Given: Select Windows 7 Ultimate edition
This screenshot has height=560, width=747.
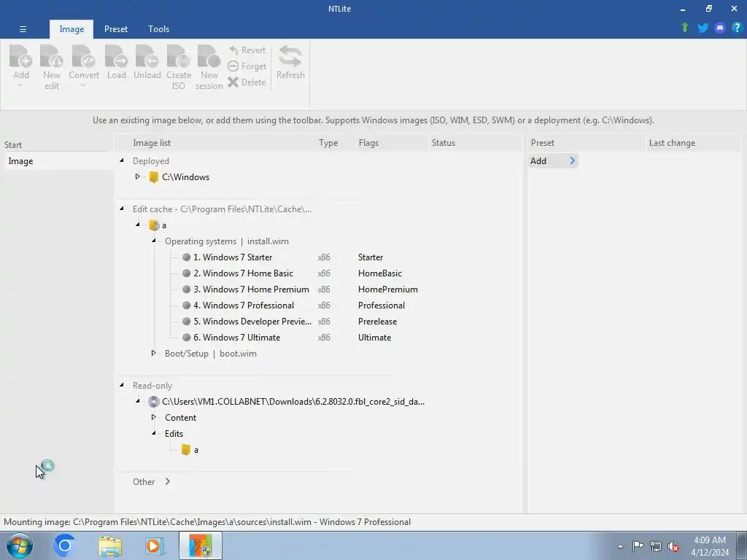Looking at the screenshot, I should coord(237,338).
